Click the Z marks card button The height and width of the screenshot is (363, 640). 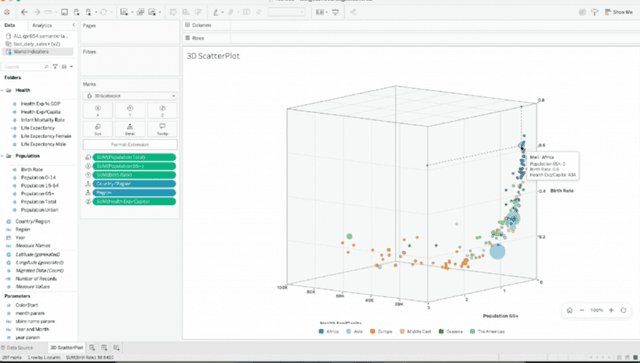pos(162,111)
